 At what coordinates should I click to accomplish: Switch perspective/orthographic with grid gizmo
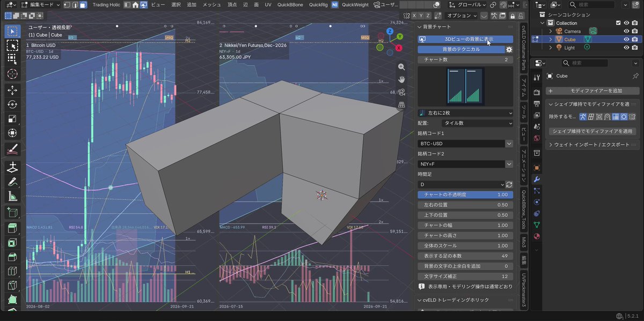point(401,105)
